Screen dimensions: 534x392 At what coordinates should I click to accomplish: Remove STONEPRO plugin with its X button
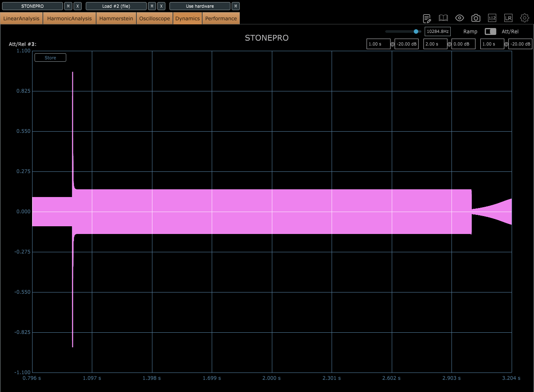[78, 6]
